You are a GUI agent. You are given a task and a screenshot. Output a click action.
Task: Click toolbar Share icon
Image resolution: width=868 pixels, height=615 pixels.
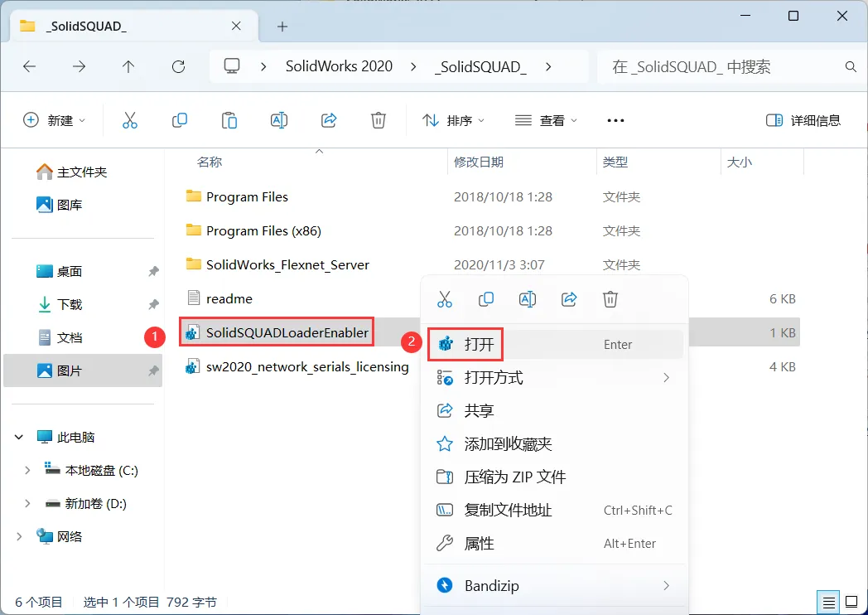point(329,120)
